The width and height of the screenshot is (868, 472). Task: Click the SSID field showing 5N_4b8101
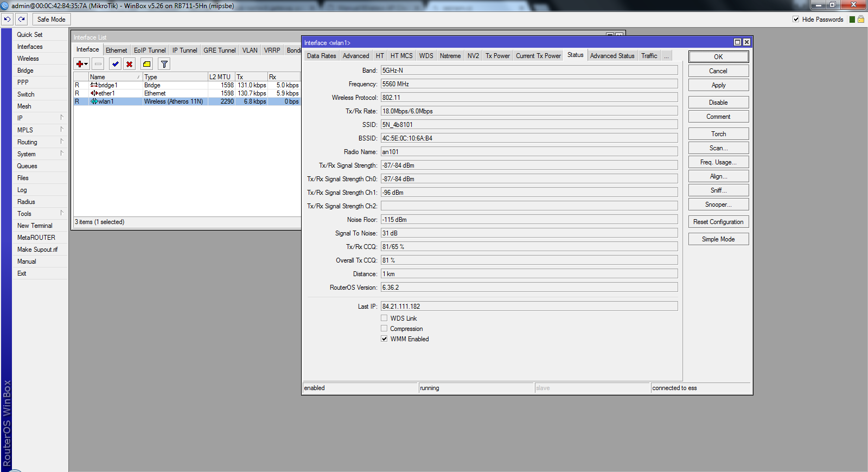tap(529, 125)
